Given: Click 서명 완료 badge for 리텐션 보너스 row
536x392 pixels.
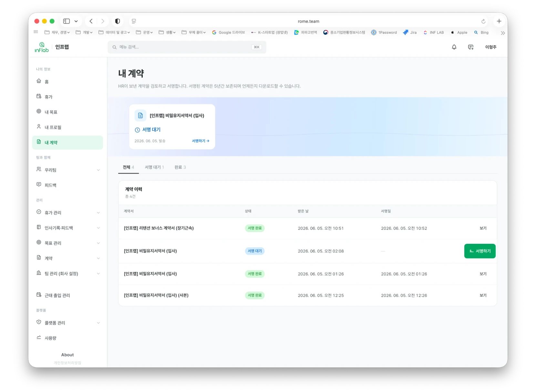Looking at the screenshot, I should click(254, 228).
